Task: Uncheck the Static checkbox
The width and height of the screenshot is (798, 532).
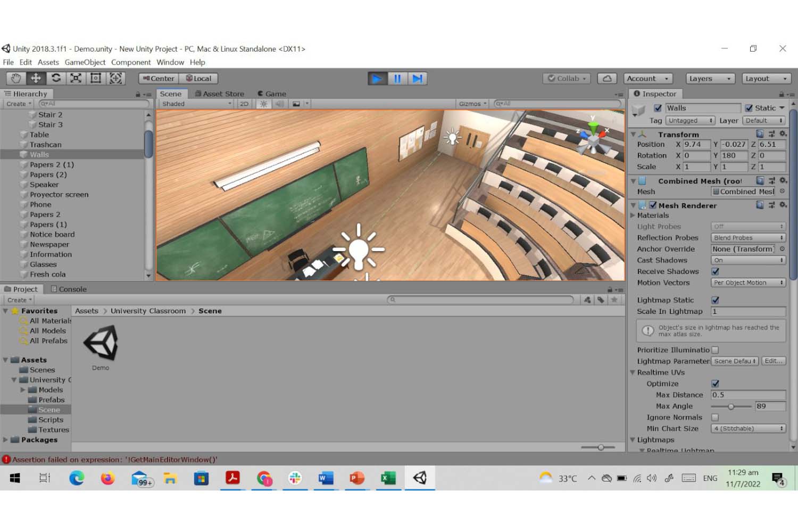Action: (749, 108)
